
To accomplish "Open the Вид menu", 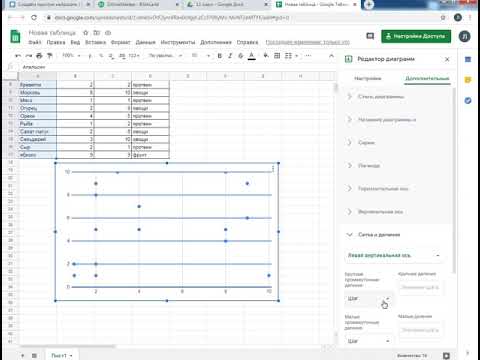I will [75, 42].
